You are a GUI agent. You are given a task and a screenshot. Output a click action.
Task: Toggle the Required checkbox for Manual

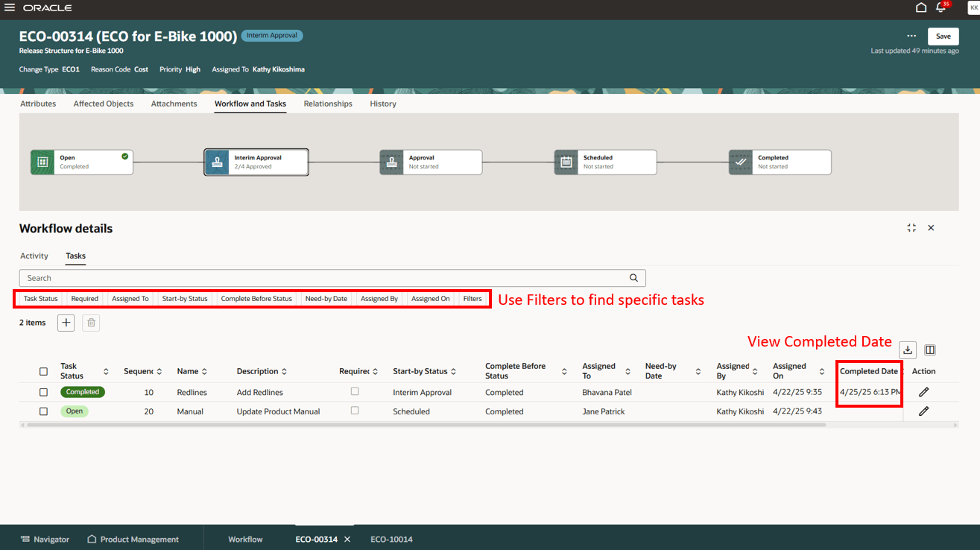click(355, 411)
